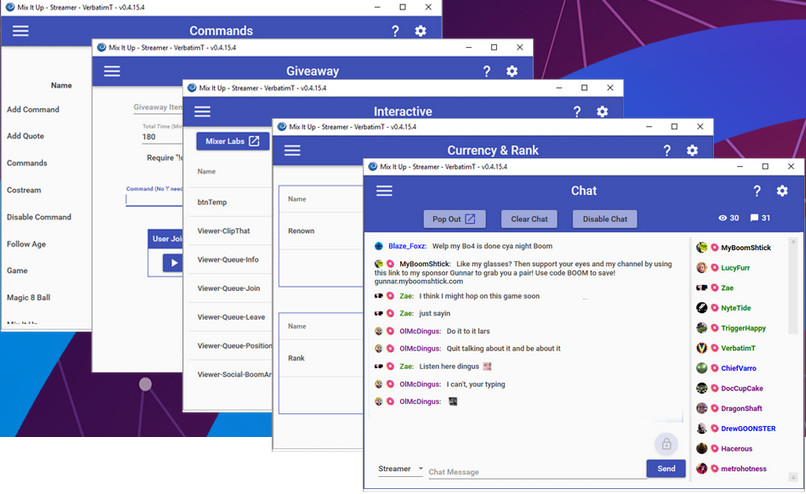This screenshot has width=806, height=494.
Task: Click the Total Time field showing 180
Action: point(162,137)
